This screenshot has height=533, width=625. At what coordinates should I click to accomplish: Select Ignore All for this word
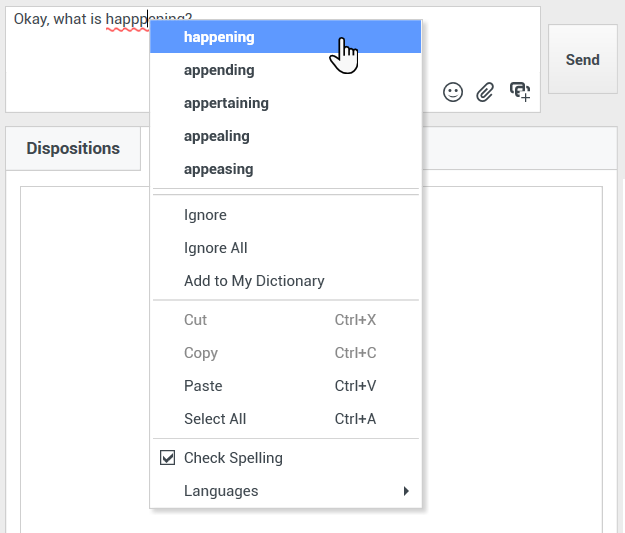(215, 248)
